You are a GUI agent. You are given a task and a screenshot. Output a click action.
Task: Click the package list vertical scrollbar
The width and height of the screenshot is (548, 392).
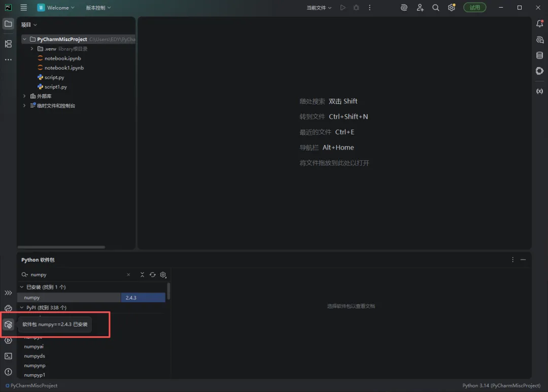169,291
